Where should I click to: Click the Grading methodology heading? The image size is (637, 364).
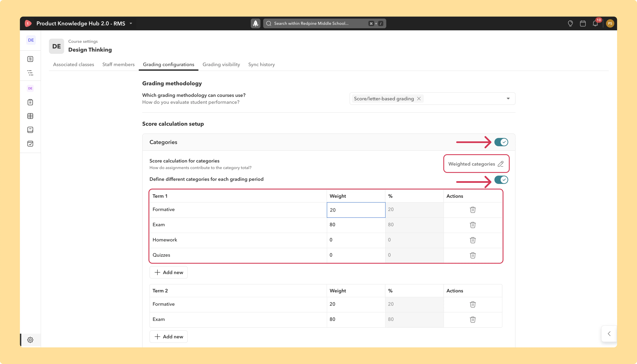pyautogui.click(x=172, y=84)
